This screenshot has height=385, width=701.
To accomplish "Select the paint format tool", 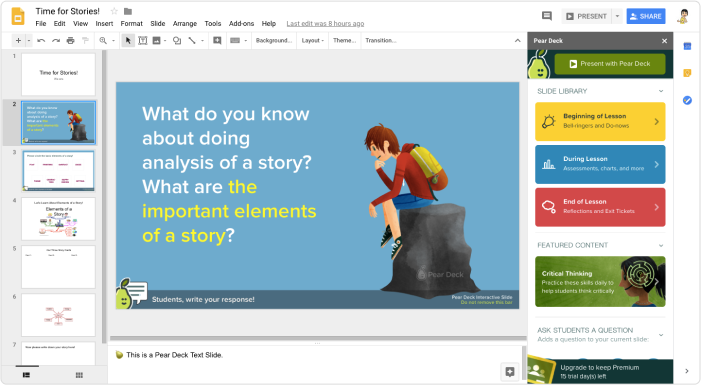I will click(85, 41).
